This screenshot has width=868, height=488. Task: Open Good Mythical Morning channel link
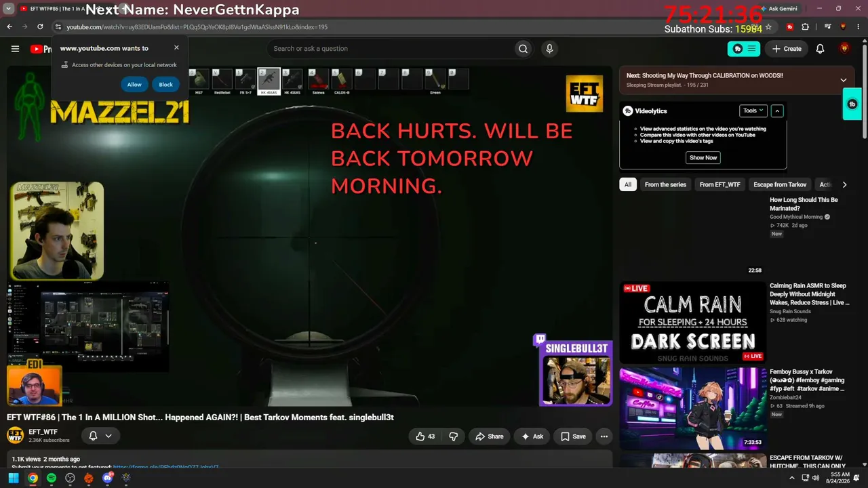pyautogui.click(x=796, y=217)
